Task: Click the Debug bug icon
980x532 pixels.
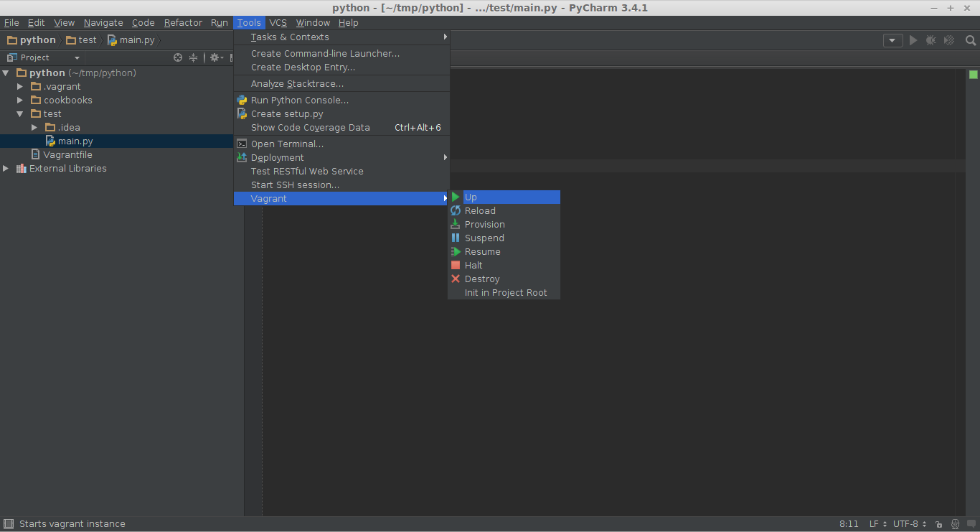Action: point(930,40)
